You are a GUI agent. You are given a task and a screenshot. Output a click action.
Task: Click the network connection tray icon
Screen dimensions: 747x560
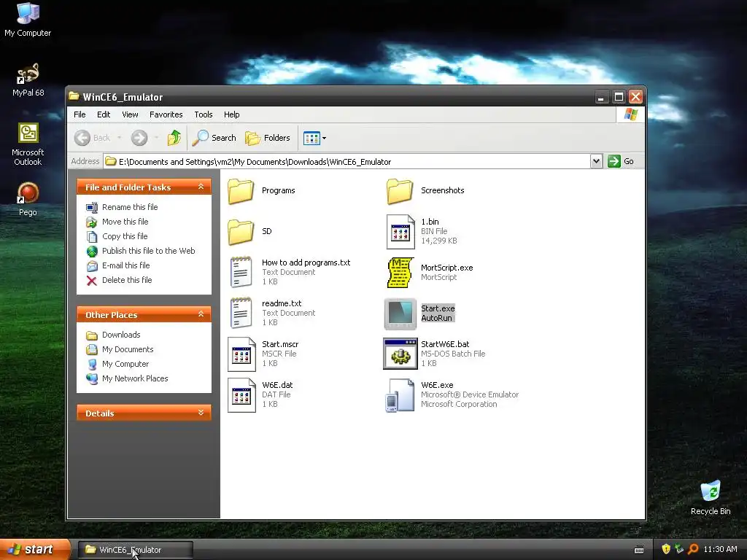[x=679, y=549]
